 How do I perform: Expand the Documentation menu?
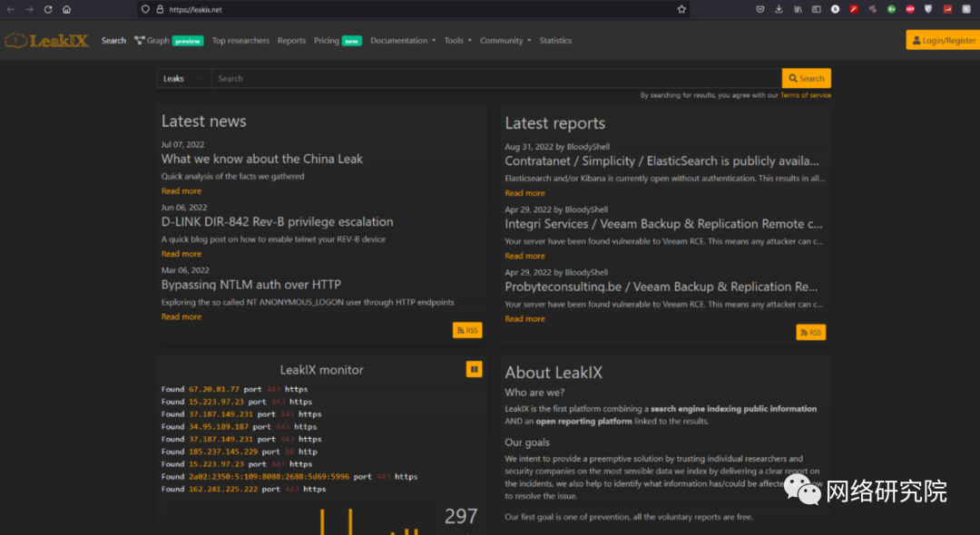[x=403, y=41]
